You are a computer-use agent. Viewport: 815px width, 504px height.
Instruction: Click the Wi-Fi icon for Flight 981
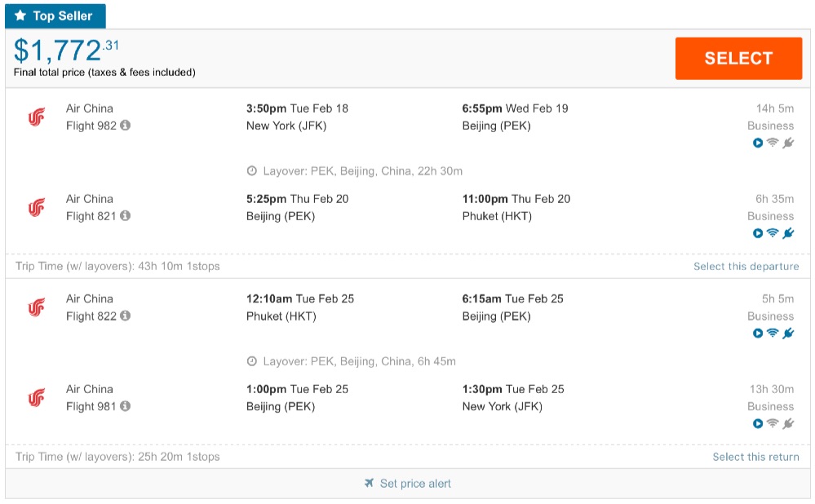(773, 423)
